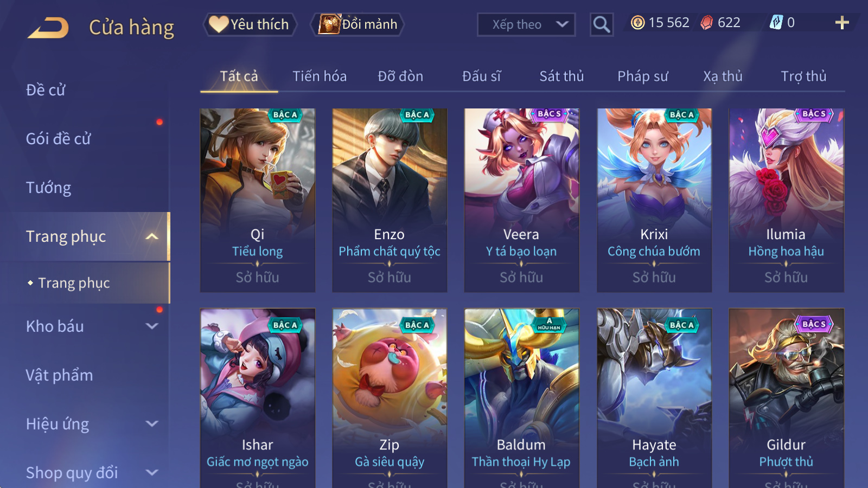Open the Krixi Công chúa bướm skin
The height and width of the screenshot is (488, 868).
[x=654, y=200]
